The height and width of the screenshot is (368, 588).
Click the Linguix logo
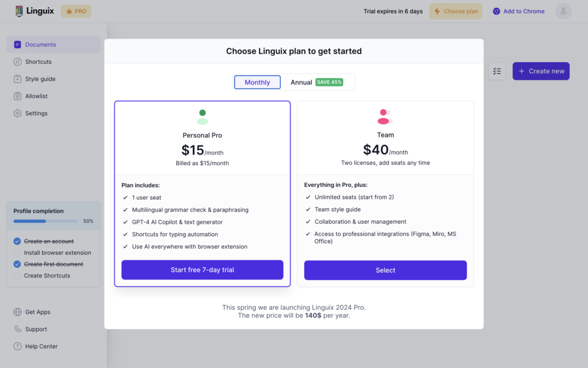point(34,11)
